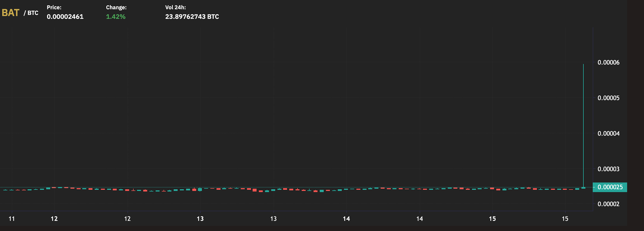
Task: Click the / BTC pair label
Action: (x=31, y=13)
